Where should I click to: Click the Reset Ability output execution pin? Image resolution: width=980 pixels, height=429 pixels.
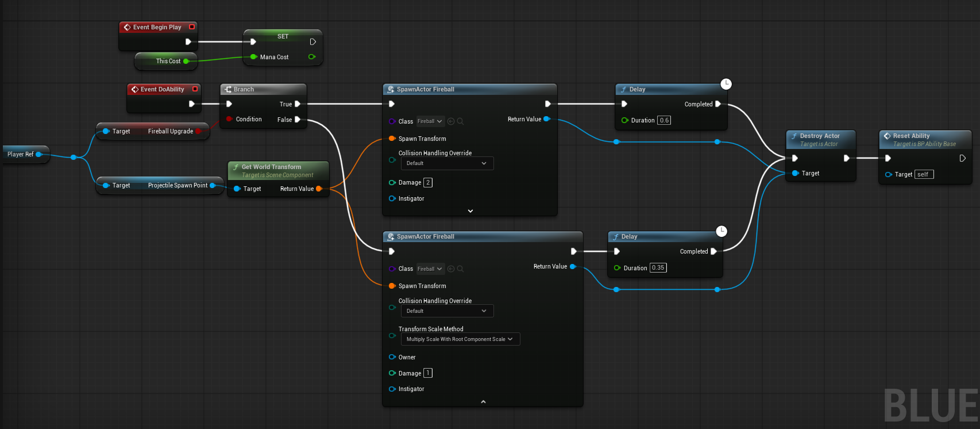[x=962, y=158]
